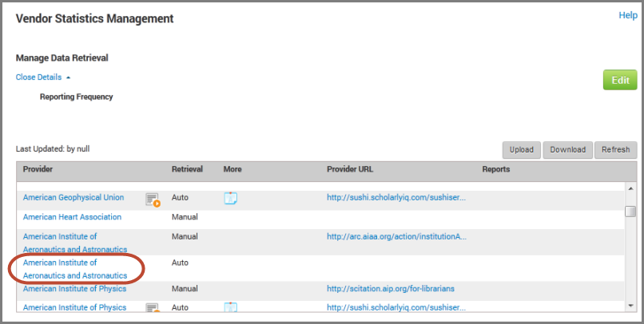
Task: Click the table scrollbar thumb
Action: [x=630, y=211]
